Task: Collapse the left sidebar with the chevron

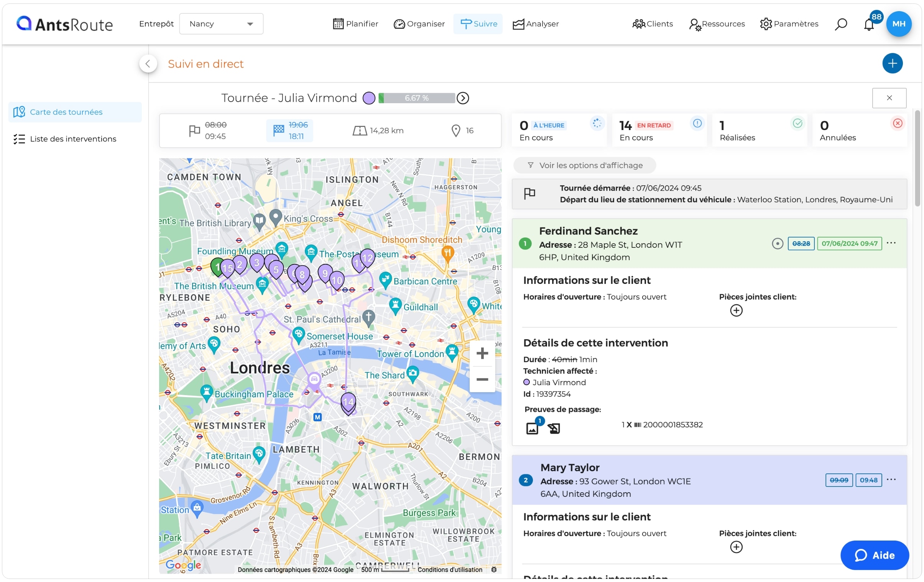Action: (x=148, y=64)
